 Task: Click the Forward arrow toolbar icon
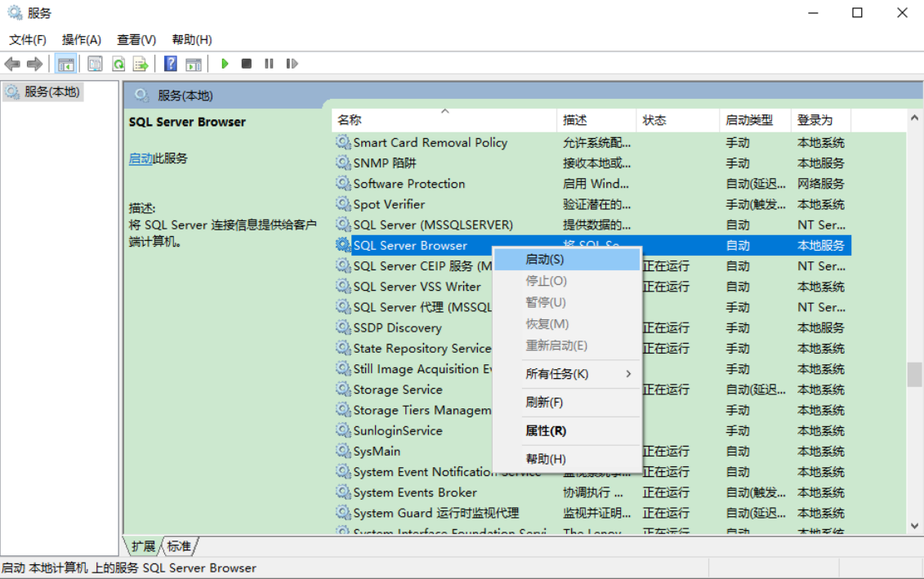(x=35, y=64)
